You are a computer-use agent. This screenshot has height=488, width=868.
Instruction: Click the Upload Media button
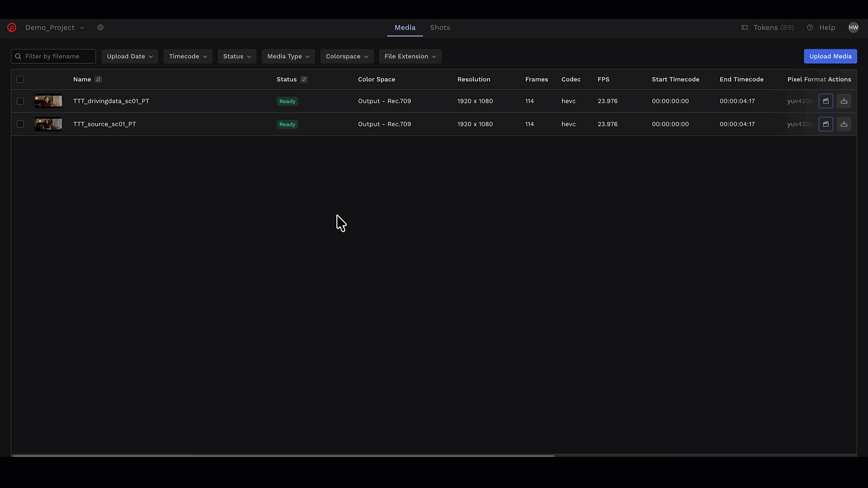[x=830, y=56]
